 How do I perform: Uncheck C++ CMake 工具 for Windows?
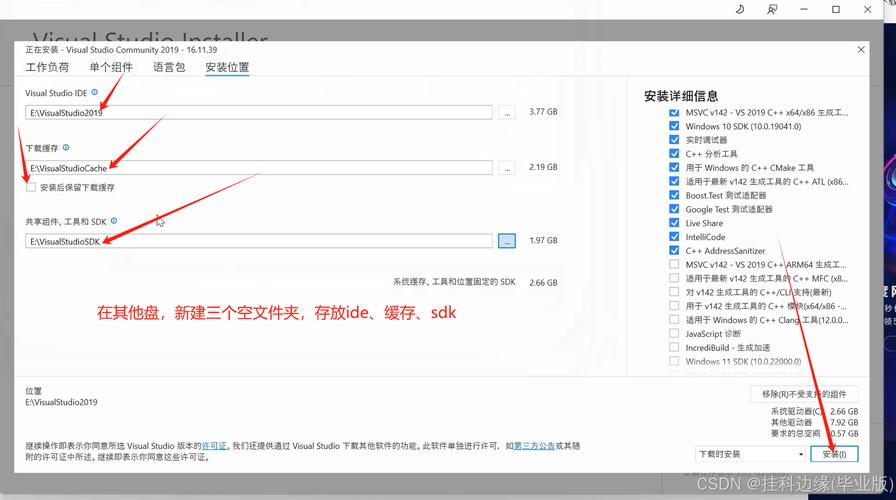click(x=674, y=167)
